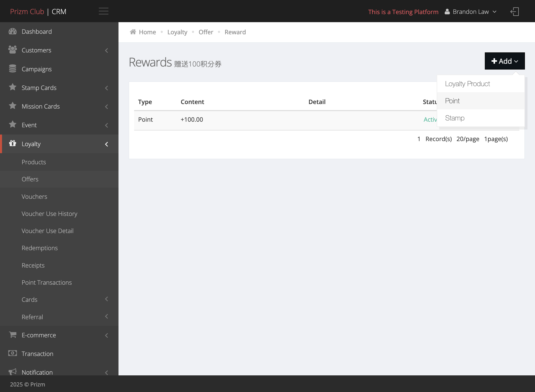Click the logout icon in header
The width and height of the screenshot is (535, 392).
(x=515, y=12)
